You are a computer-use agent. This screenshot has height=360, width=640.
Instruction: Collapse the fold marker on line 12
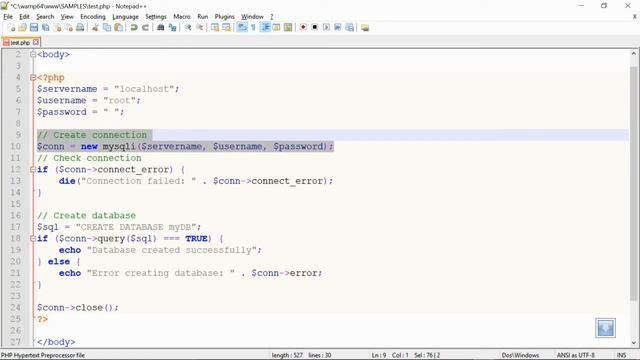33,169
